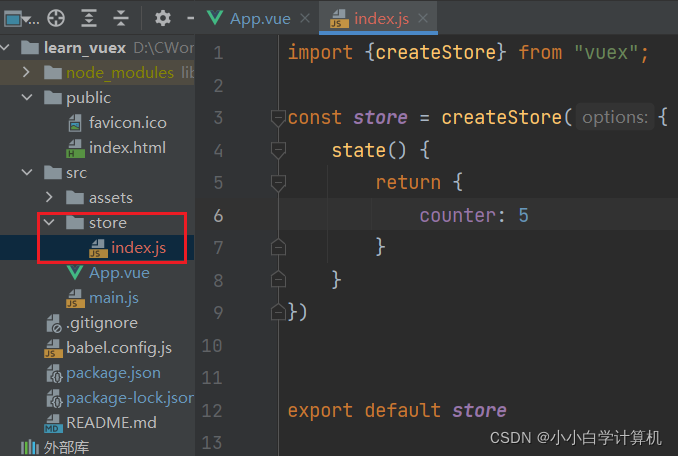678x456 pixels.
Task: Select the node_modules folder
Action: click(x=120, y=73)
